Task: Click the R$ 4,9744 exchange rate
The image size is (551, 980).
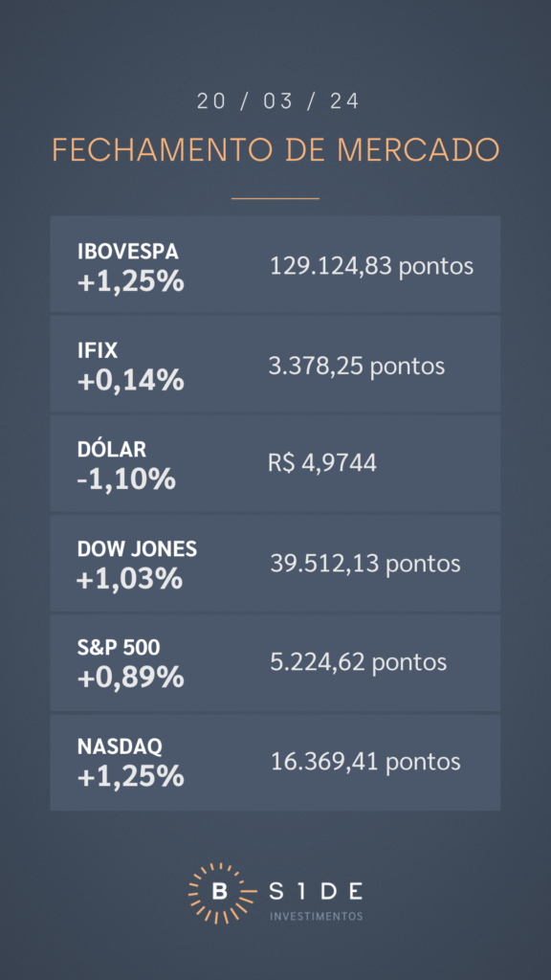Action: [x=322, y=464]
